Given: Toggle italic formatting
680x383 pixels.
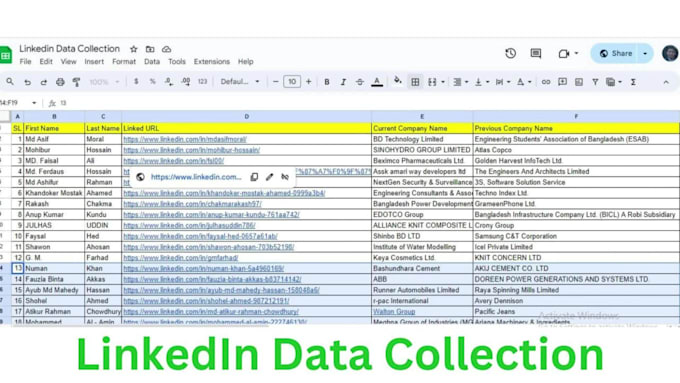Looking at the screenshot, I should pyautogui.click(x=343, y=82).
